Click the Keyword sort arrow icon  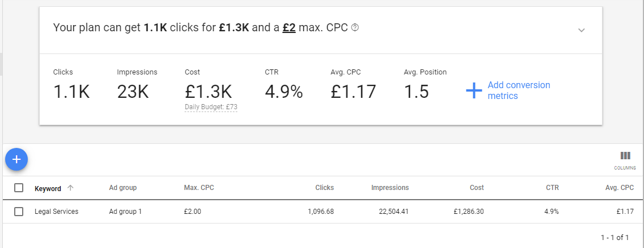click(70, 188)
